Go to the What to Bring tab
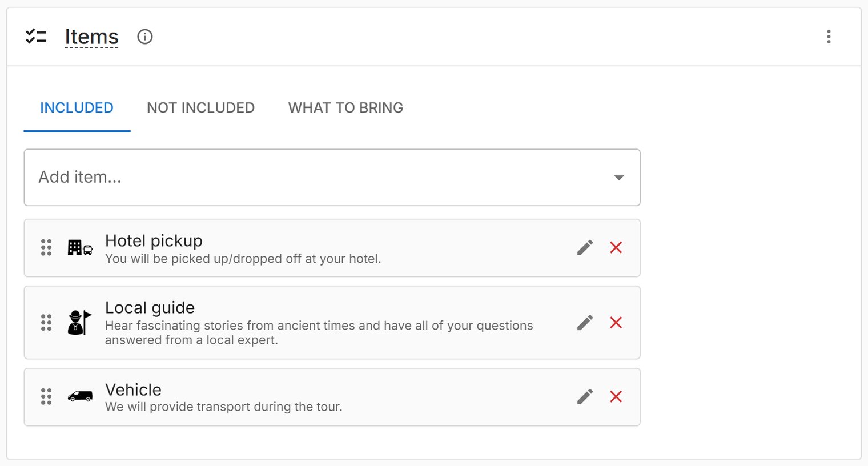 (345, 108)
